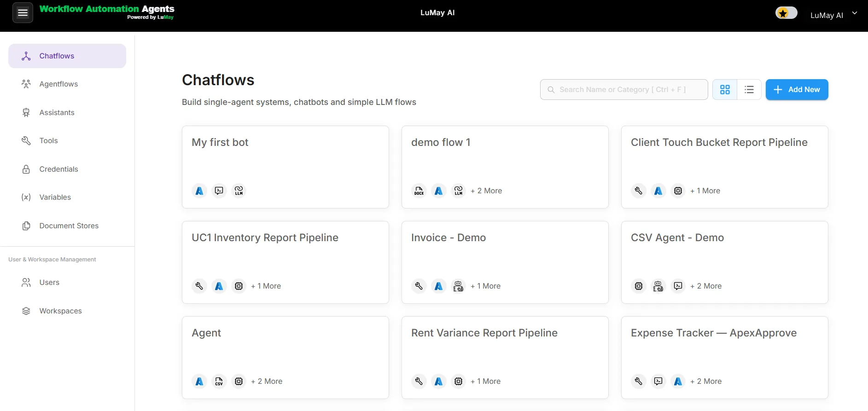The width and height of the screenshot is (868, 411).
Task: Click the chip icon on Client Touch Bucket card
Action: [678, 191]
